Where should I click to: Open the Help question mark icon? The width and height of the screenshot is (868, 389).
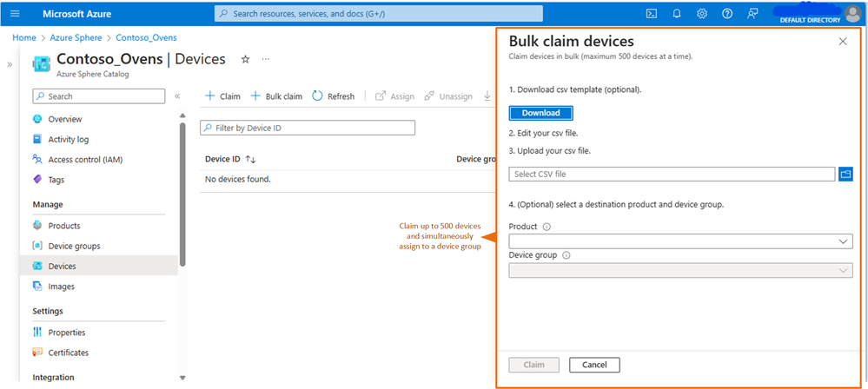(727, 14)
